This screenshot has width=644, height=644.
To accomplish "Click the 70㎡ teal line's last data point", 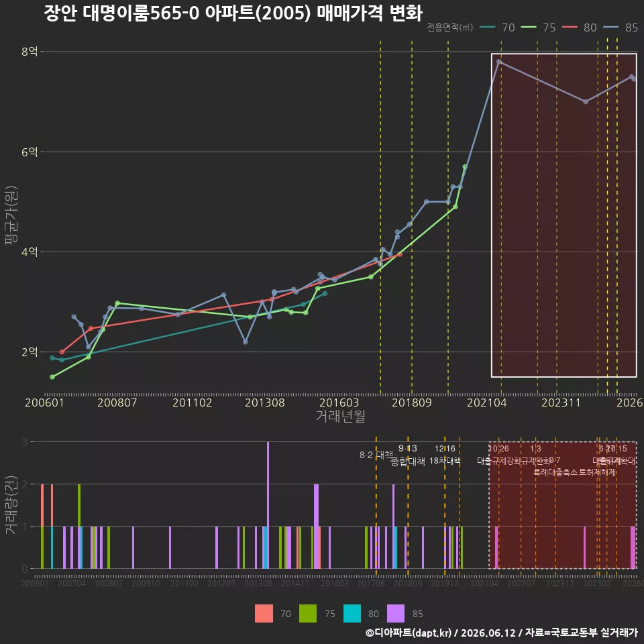I will (x=325, y=293).
